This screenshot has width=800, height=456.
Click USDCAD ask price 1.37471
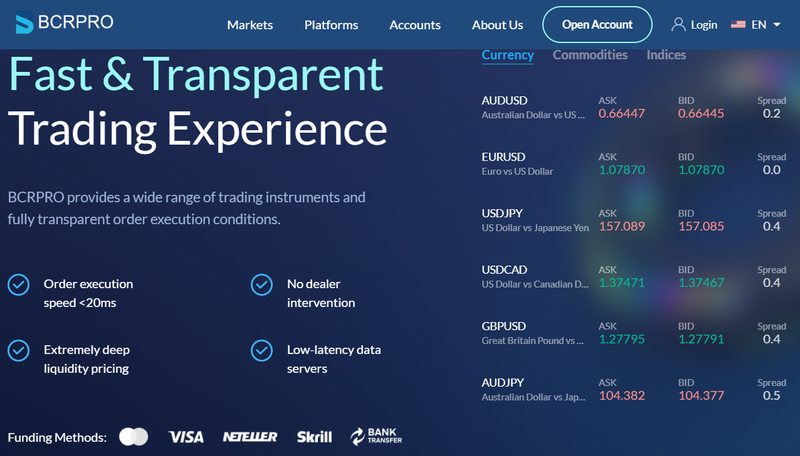tap(622, 283)
